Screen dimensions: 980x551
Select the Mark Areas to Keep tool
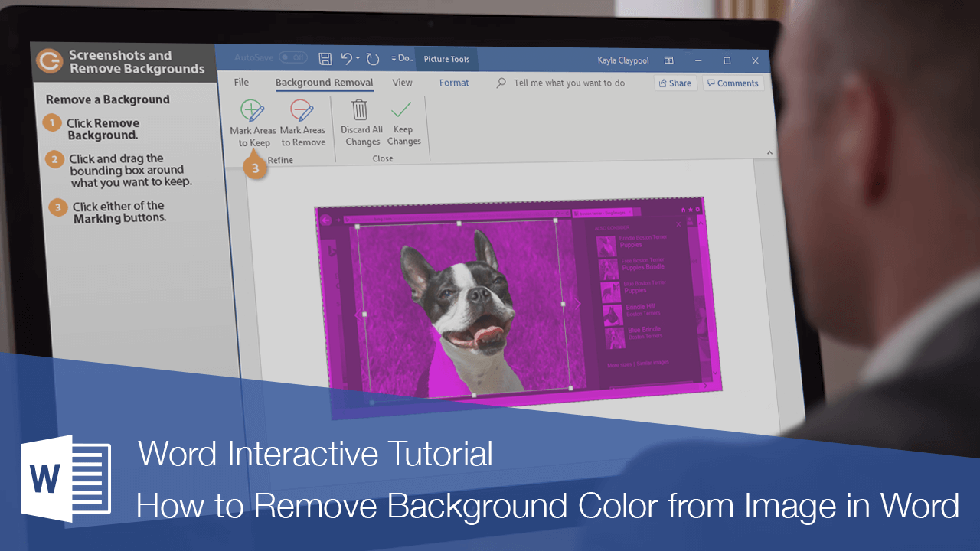(x=253, y=122)
